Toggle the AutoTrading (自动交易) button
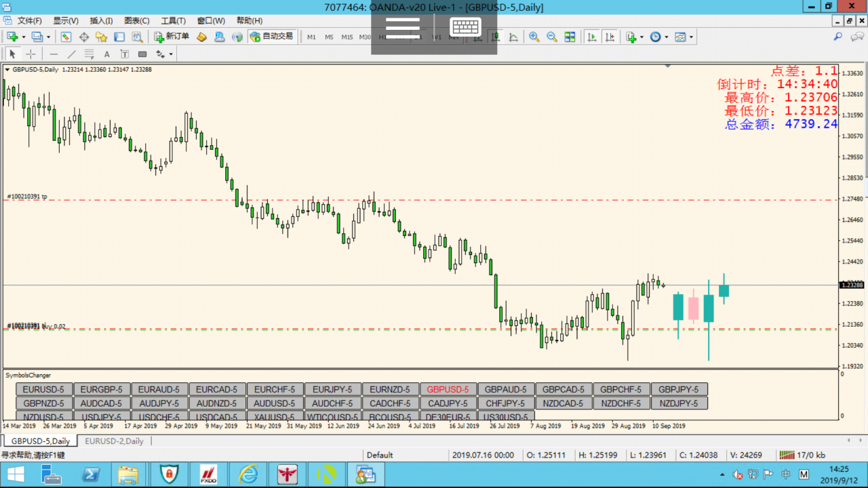Image resolution: width=868 pixels, height=488 pixels. [x=271, y=37]
